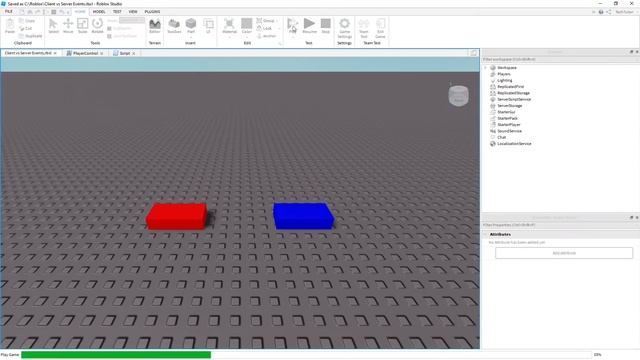Select ServerStorage in Explorer
The height and width of the screenshot is (360, 640).
pyautogui.click(x=509, y=106)
